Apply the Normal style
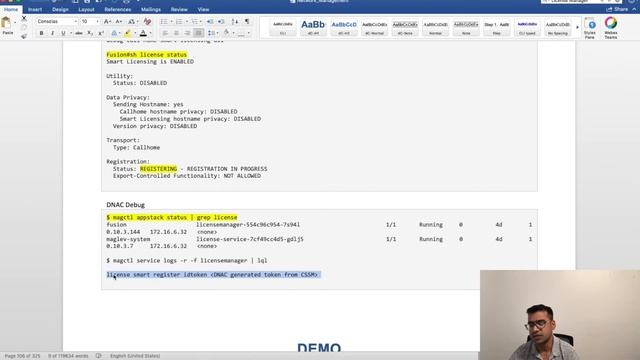Viewport: 640px width, 360px height. click(x=436, y=27)
